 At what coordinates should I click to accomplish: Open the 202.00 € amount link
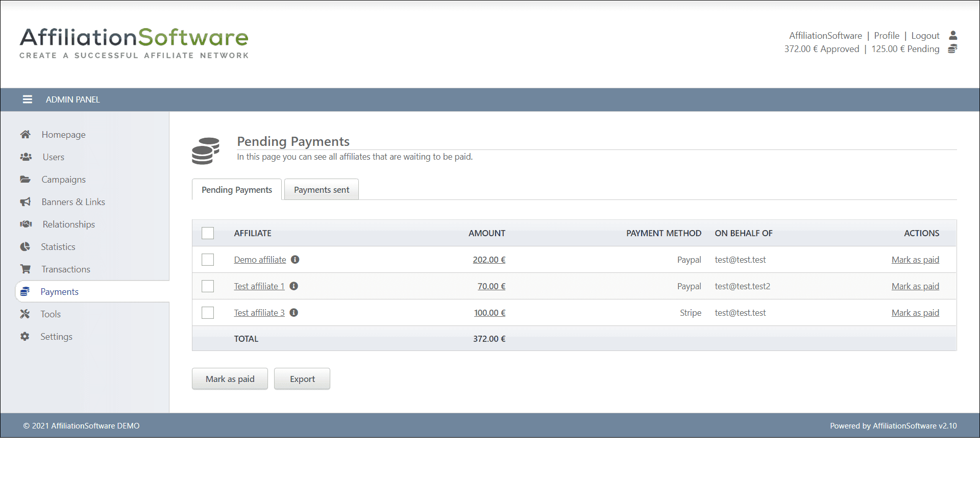(488, 260)
